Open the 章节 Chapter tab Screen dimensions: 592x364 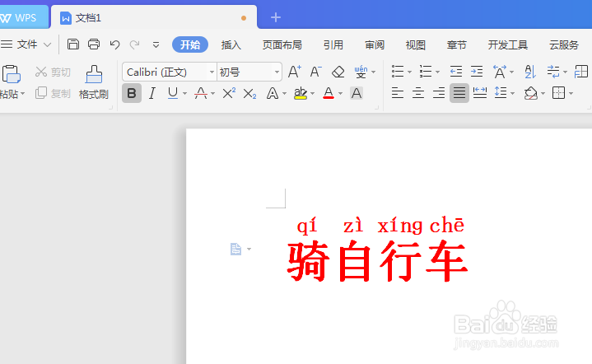click(456, 45)
